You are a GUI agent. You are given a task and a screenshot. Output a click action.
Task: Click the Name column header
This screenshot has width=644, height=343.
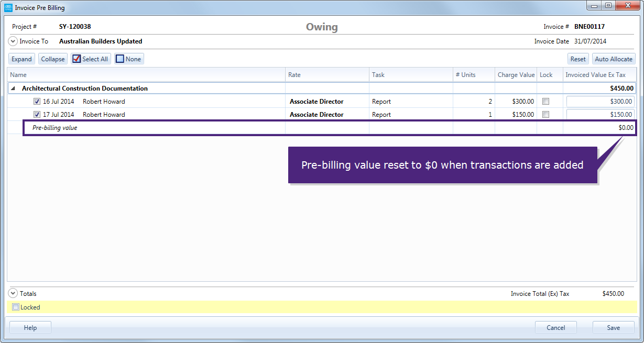[17, 74]
